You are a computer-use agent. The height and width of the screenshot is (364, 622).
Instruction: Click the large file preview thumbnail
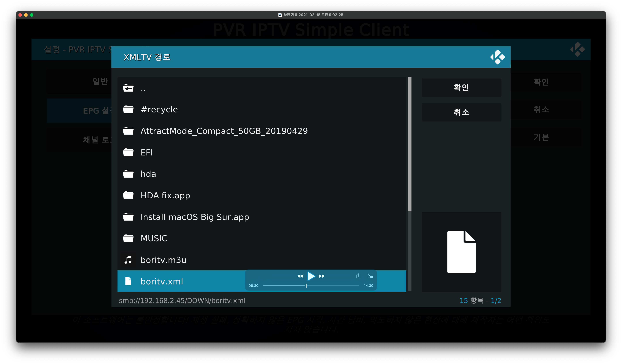coord(461,252)
